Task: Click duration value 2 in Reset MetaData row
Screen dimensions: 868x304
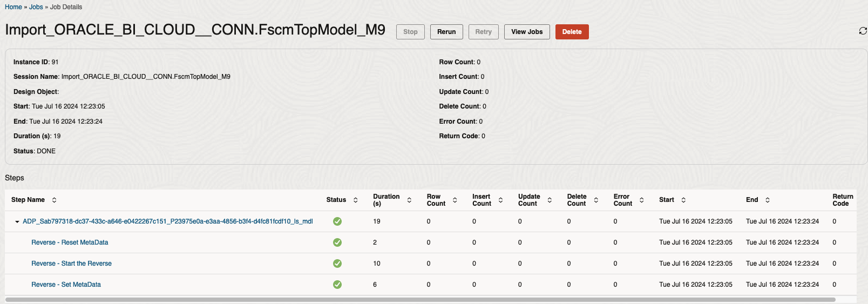Action: (x=375, y=242)
